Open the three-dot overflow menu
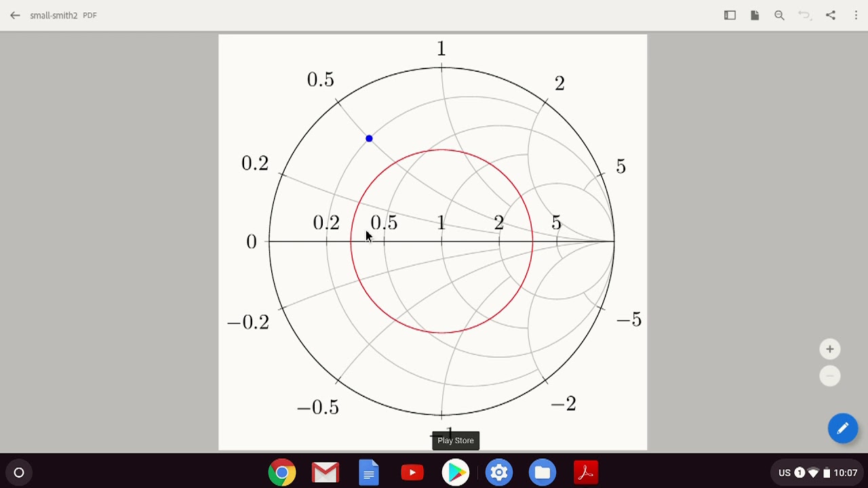Viewport: 868px width, 488px height. point(856,15)
